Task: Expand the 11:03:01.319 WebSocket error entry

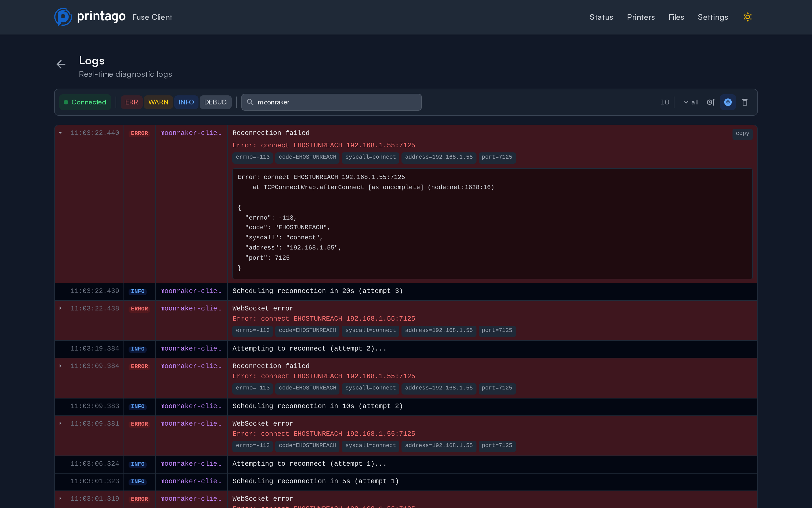Action: pyautogui.click(x=60, y=499)
